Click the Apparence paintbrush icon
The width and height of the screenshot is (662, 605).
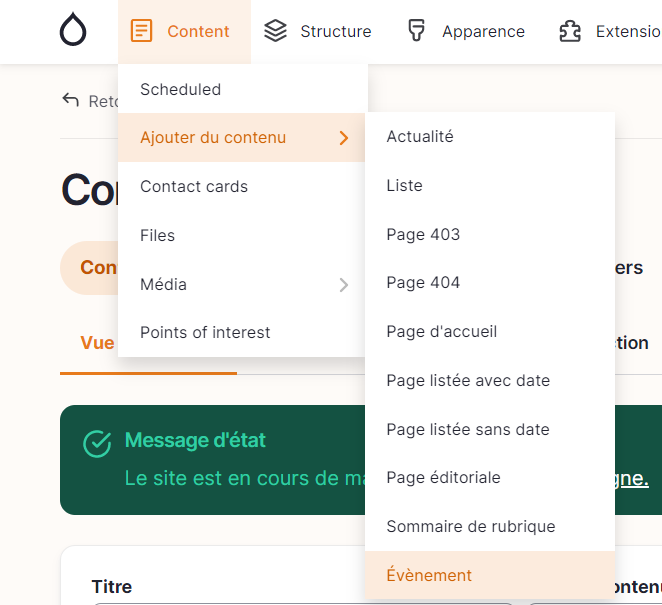pyautogui.click(x=417, y=31)
